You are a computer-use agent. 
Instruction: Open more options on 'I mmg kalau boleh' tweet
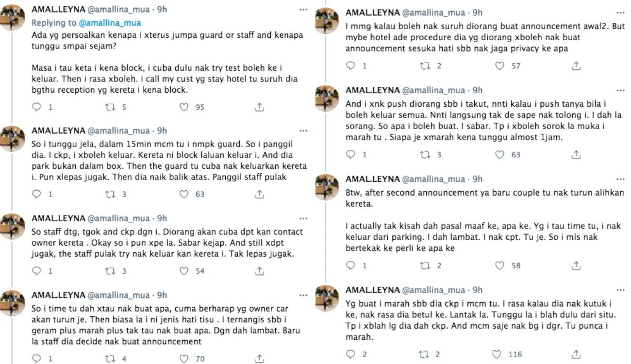point(620,13)
